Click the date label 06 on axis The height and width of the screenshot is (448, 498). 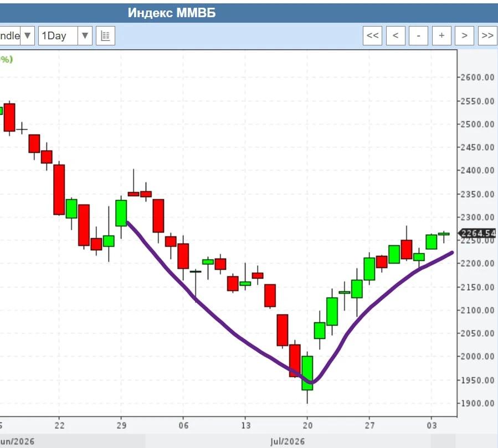pos(183,425)
